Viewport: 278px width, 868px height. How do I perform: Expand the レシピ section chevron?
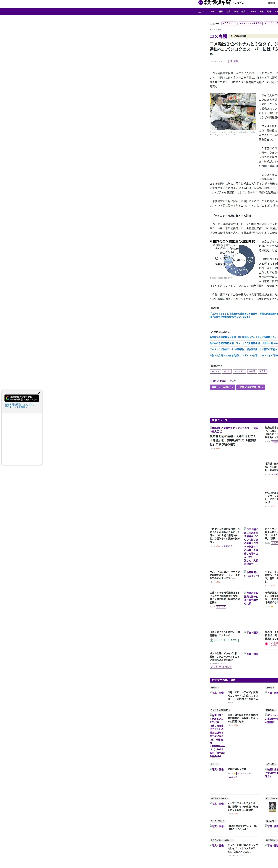(218, 764)
